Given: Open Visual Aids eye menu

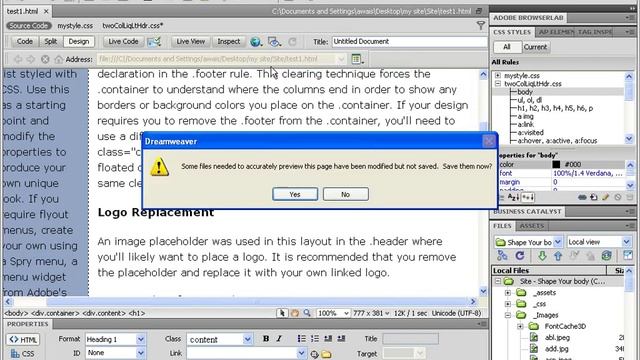Looking at the screenshot, I should [274, 42].
